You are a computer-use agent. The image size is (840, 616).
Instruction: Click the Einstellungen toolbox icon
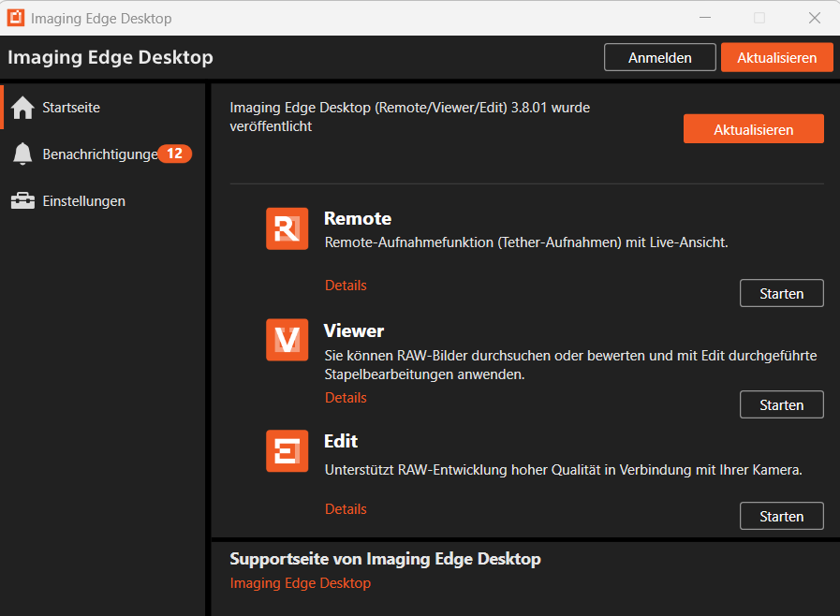click(x=22, y=201)
